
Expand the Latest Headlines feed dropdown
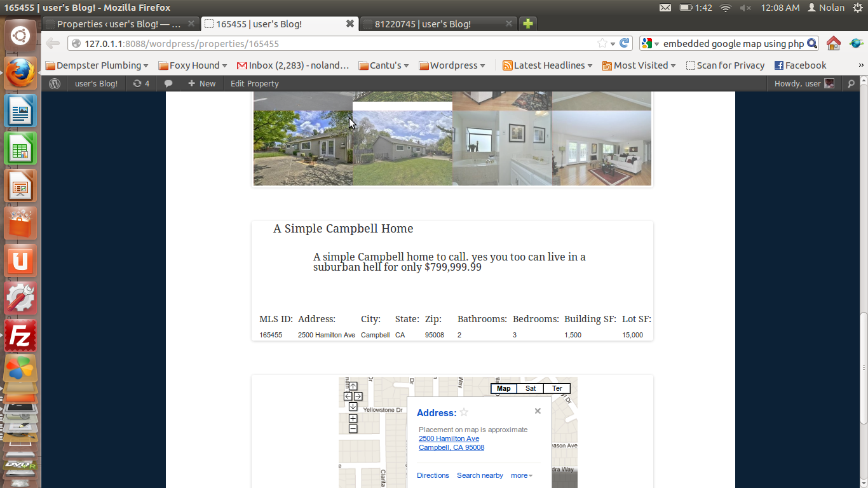547,65
